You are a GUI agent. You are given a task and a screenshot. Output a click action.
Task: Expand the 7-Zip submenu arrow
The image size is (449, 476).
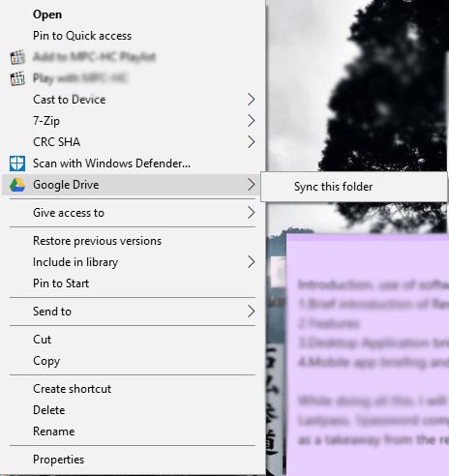pos(252,121)
